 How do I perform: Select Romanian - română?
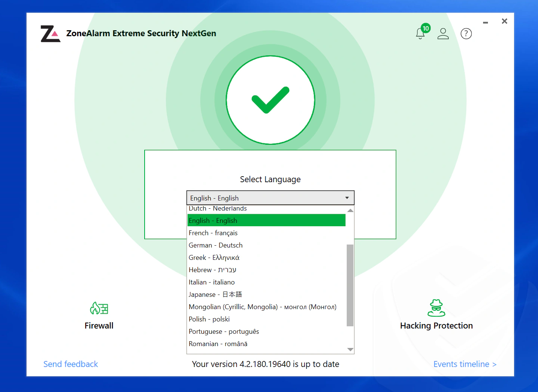coord(266,344)
